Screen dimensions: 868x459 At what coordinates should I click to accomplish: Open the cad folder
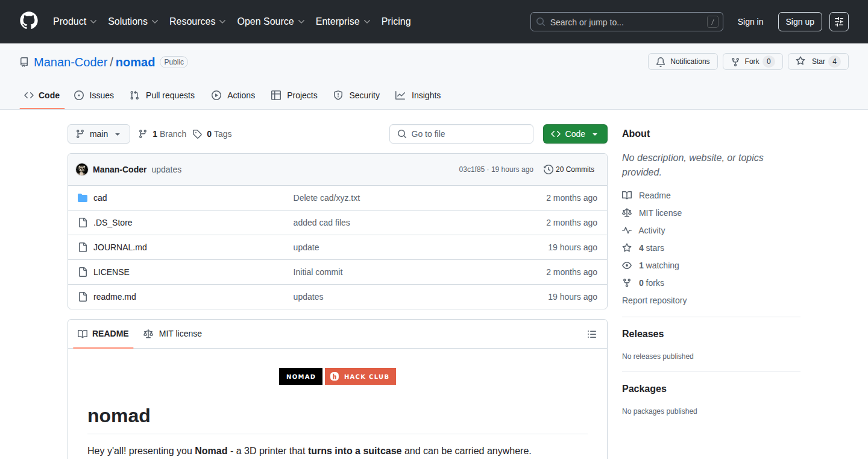click(100, 198)
